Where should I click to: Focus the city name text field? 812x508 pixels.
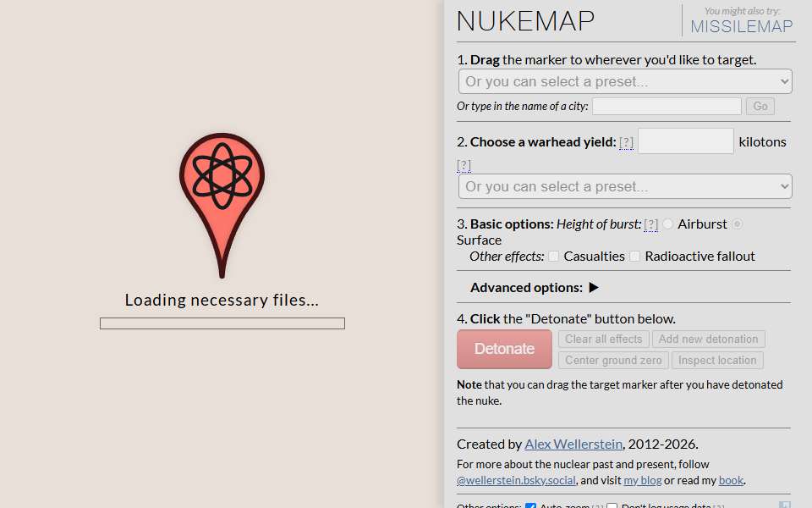pos(667,107)
